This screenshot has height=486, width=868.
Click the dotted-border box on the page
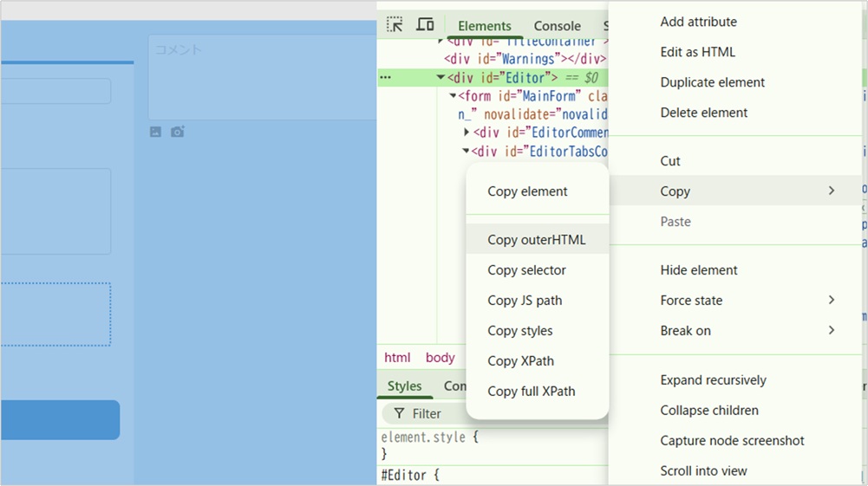(55, 314)
